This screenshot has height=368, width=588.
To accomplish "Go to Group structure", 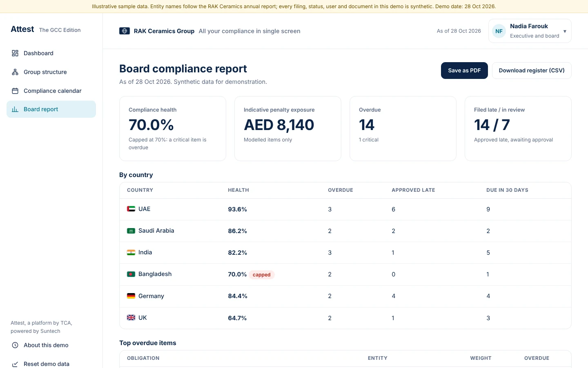I will [x=51, y=72].
